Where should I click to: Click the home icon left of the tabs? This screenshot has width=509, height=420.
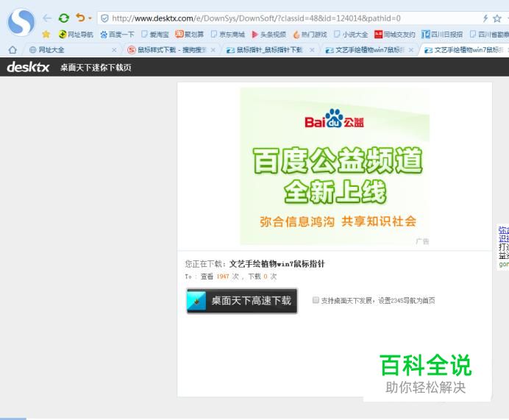[13, 50]
